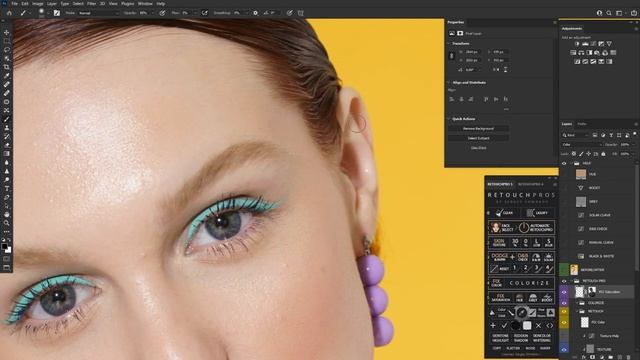The image size is (640, 360).
Task: Toggle visibility of the TEXTURE layer
Action: pos(564,349)
